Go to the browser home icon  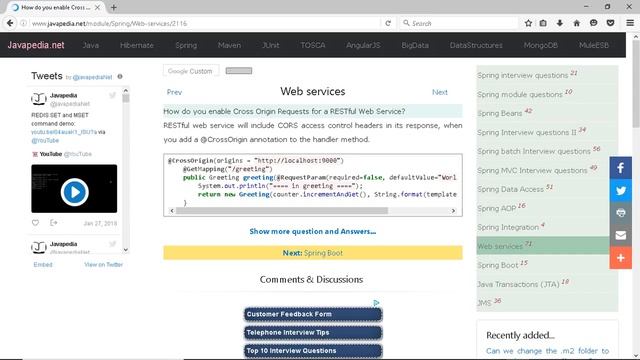click(x=576, y=23)
